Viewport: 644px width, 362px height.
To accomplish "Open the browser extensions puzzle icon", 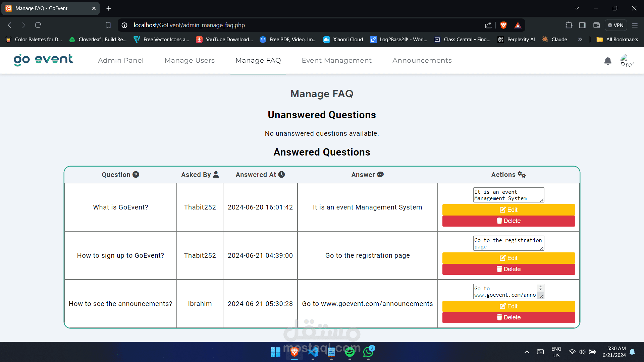I will [569, 25].
